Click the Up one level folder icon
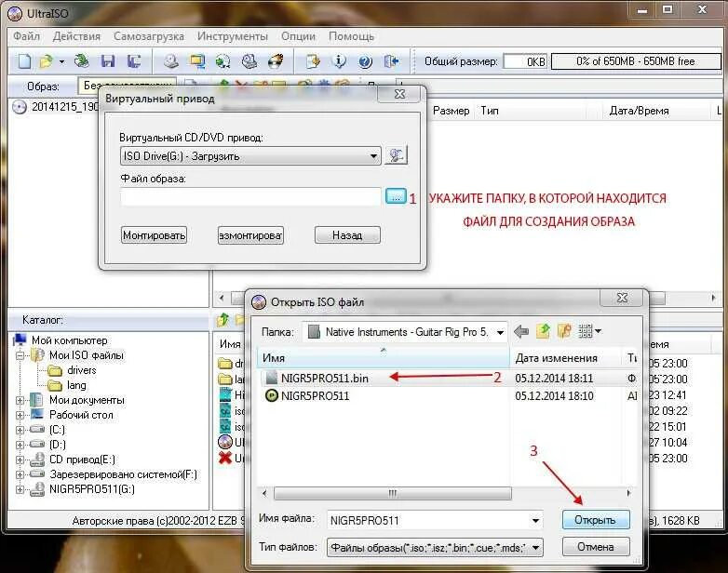This screenshot has width=728, height=573. (x=543, y=331)
